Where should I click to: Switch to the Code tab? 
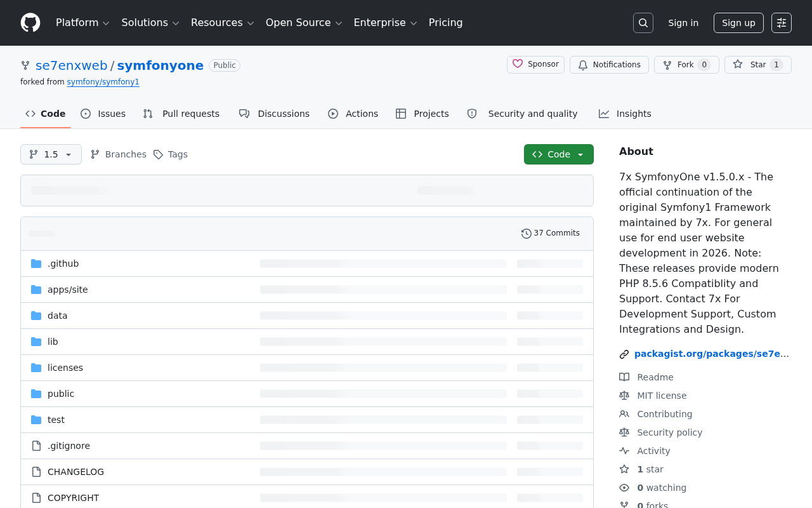coord(46,114)
